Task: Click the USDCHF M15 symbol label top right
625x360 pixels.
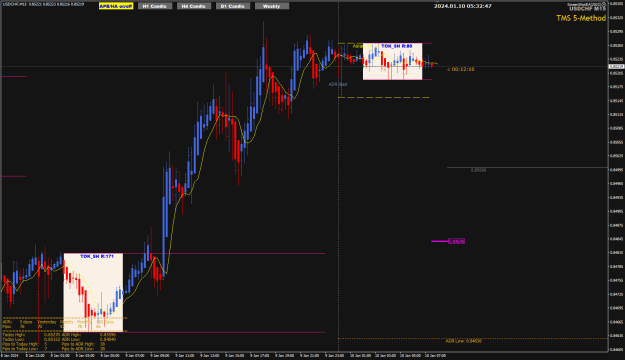Action: click(x=587, y=9)
